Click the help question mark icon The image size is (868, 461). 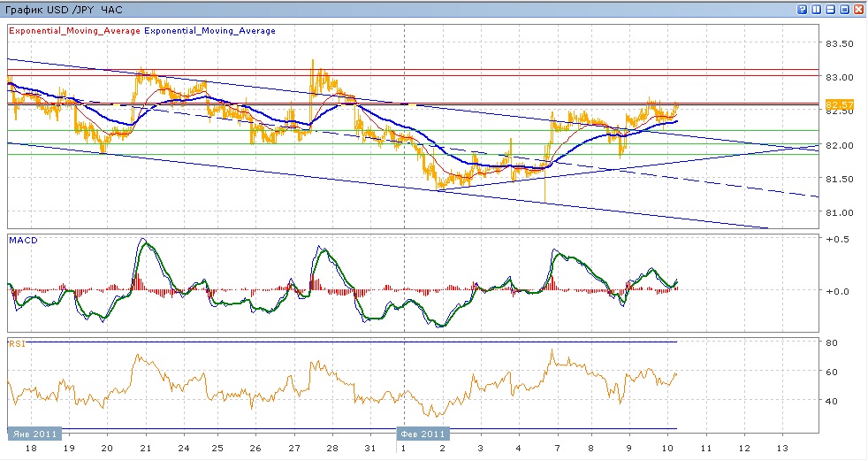[803, 9]
